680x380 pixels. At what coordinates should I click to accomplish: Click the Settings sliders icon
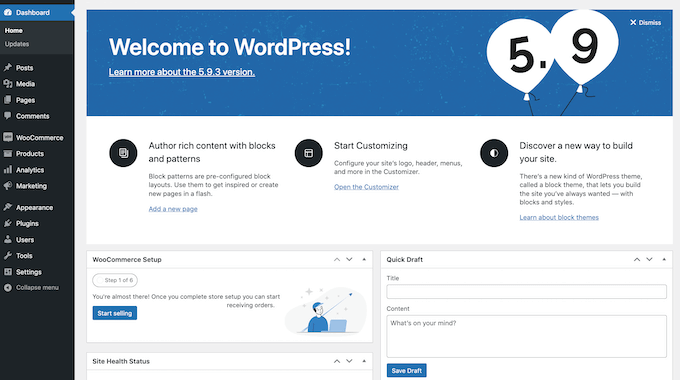7,272
